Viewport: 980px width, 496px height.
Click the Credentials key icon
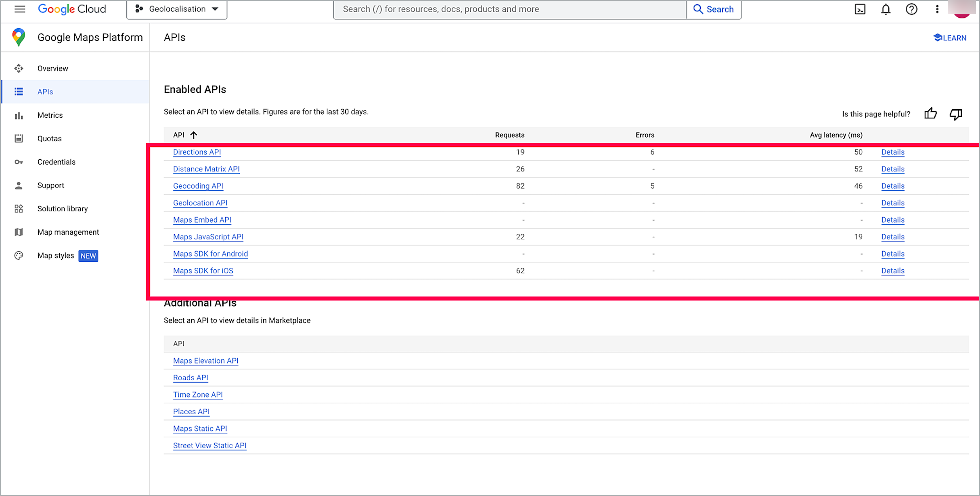coord(19,162)
